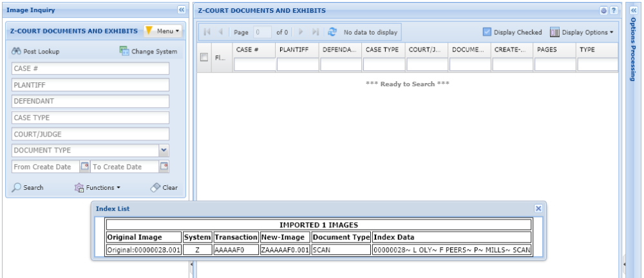644x278 pixels.
Task: Focus the PLANTIFF search field
Action: click(90, 85)
